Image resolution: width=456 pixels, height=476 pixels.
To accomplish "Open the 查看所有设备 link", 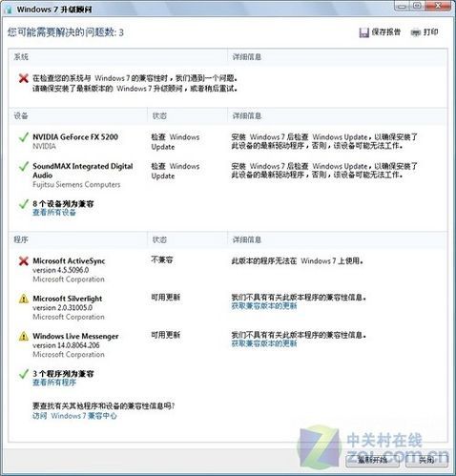I will pos(54,213).
